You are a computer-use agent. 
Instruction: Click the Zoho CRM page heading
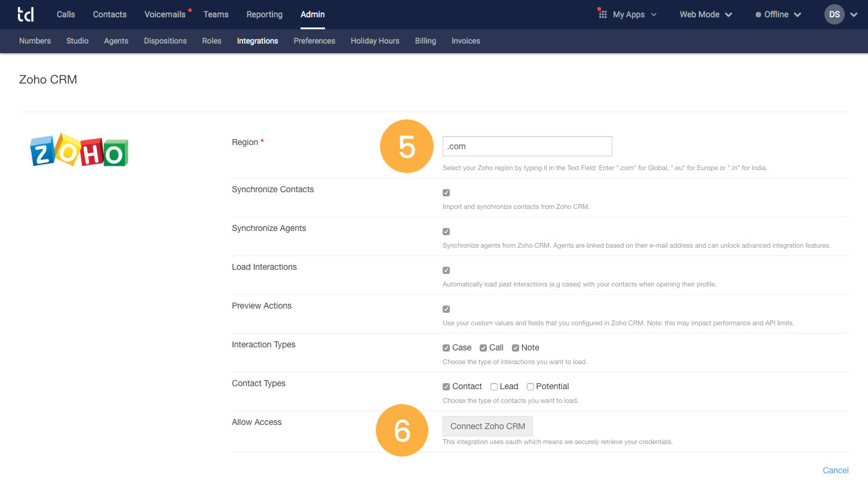click(x=48, y=79)
